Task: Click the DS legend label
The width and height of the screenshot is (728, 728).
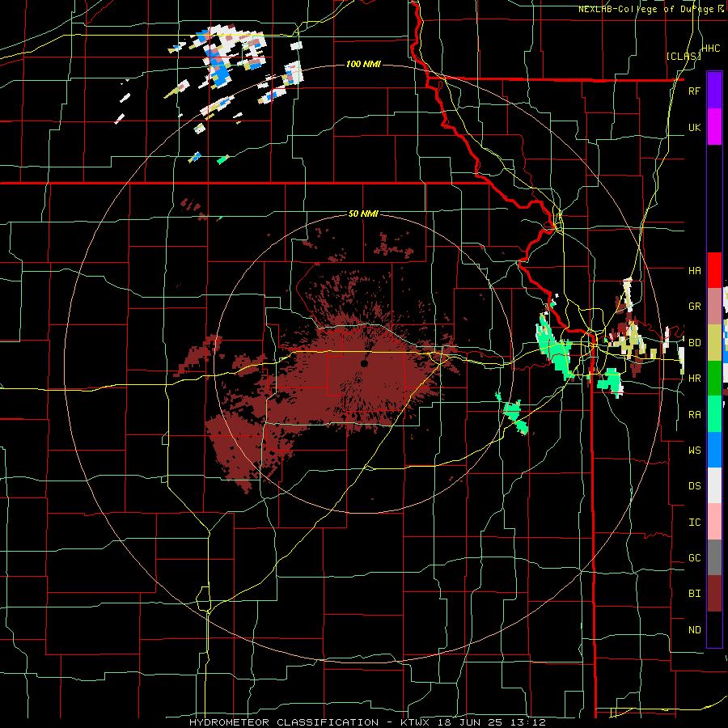Action: pos(694,485)
